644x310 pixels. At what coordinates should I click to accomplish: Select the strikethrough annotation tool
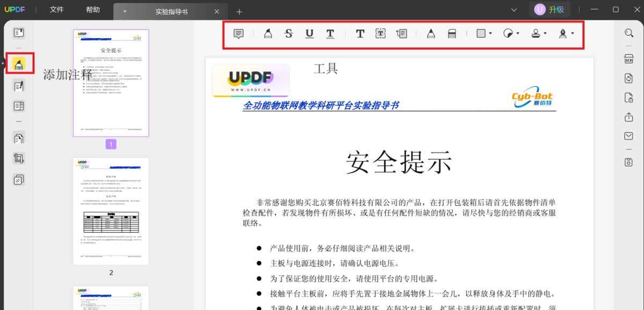(x=289, y=33)
